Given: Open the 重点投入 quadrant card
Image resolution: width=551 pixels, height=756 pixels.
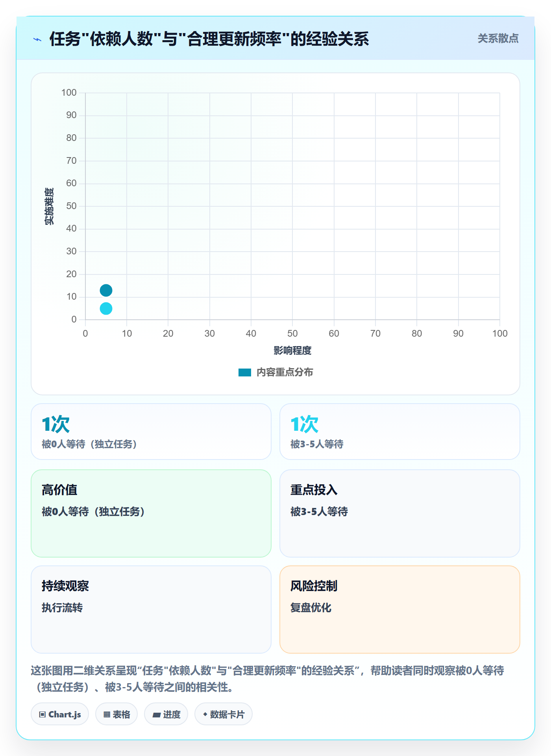Looking at the screenshot, I should click(x=400, y=513).
